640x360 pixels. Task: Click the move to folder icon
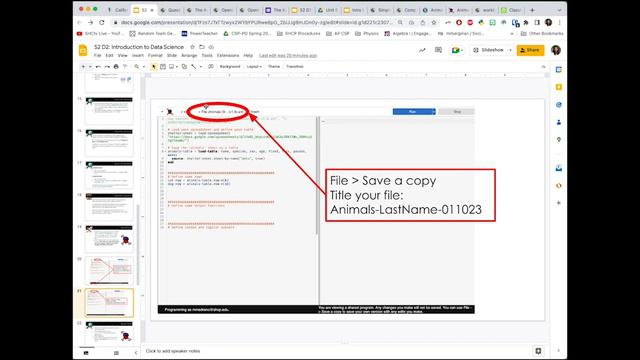202,47
